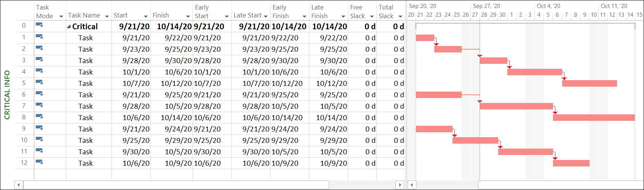Click the red Gantt bar for task 4
Image resolution: width=644 pixels, height=190 pixels.
point(535,72)
